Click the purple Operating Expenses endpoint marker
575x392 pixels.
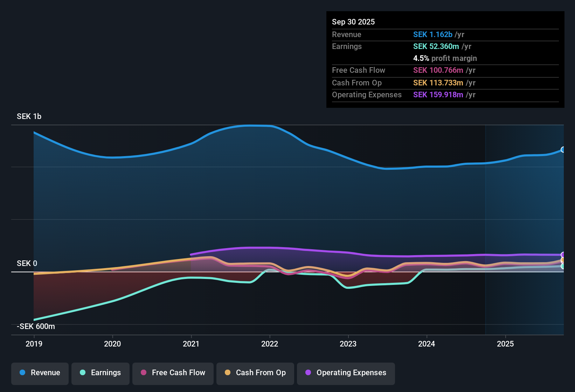(x=563, y=255)
